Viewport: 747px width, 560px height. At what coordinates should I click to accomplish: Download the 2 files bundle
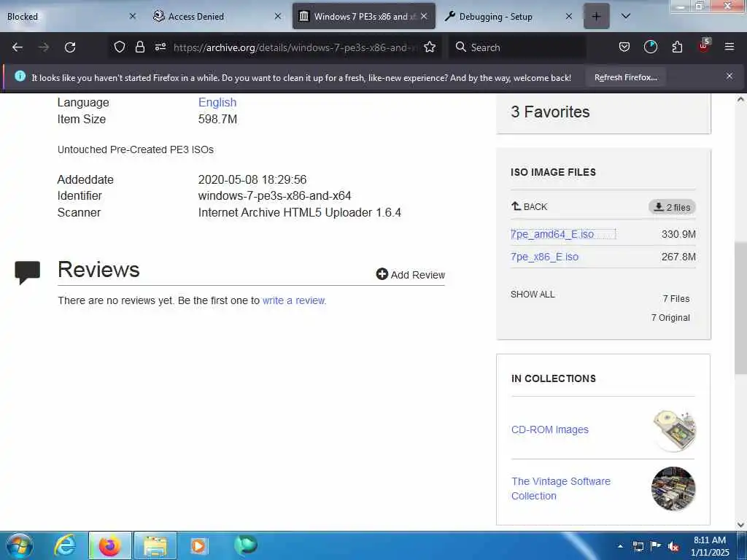[672, 207]
